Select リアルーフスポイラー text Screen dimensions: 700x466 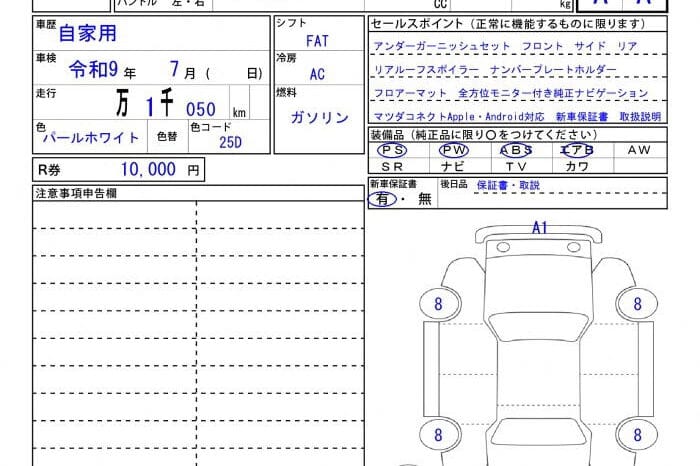pyautogui.click(x=425, y=70)
